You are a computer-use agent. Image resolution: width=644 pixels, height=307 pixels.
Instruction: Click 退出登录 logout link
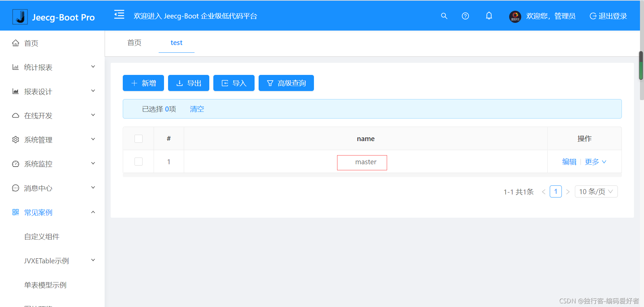(608, 16)
